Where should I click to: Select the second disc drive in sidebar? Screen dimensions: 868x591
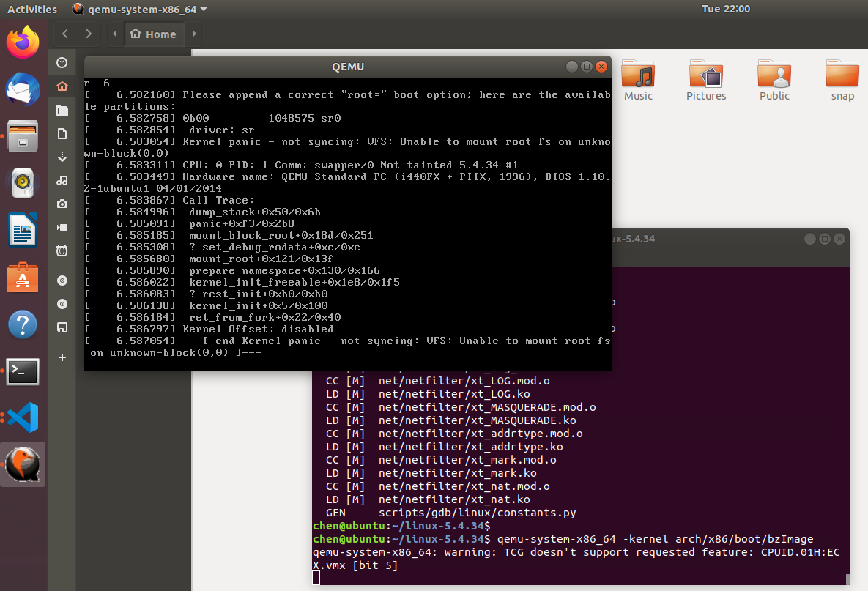click(x=62, y=304)
